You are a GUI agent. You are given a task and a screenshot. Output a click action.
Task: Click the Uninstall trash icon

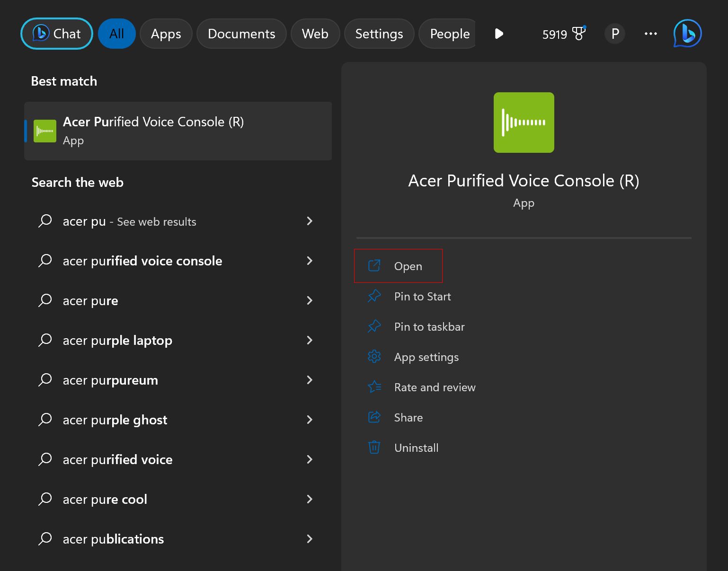coord(374,448)
